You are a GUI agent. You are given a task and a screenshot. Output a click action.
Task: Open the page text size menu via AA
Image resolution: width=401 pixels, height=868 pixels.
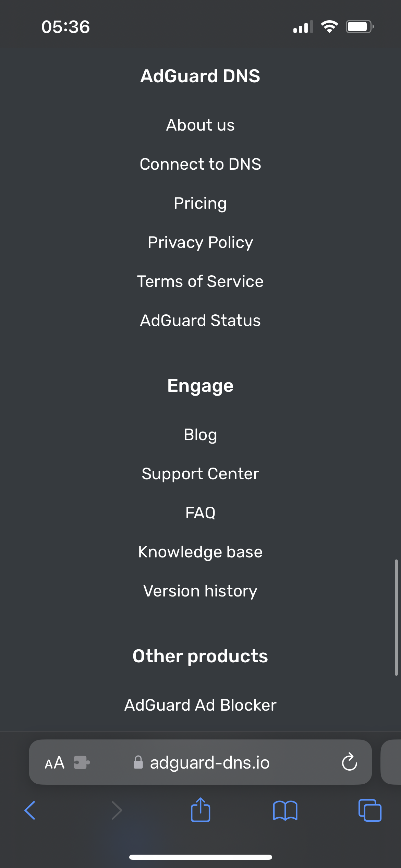click(54, 763)
